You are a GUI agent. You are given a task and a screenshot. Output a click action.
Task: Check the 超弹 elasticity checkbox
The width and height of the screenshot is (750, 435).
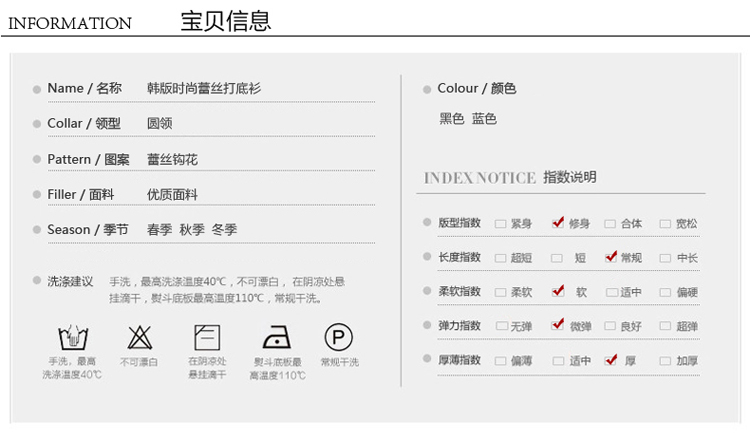pyautogui.click(x=665, y=326)
